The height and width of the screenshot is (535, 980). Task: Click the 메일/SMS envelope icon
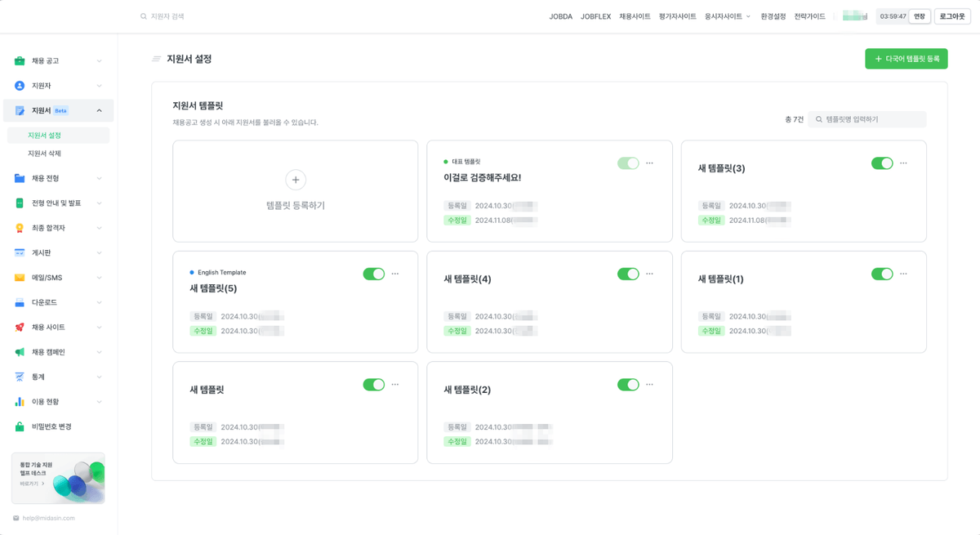coord(20,278)
